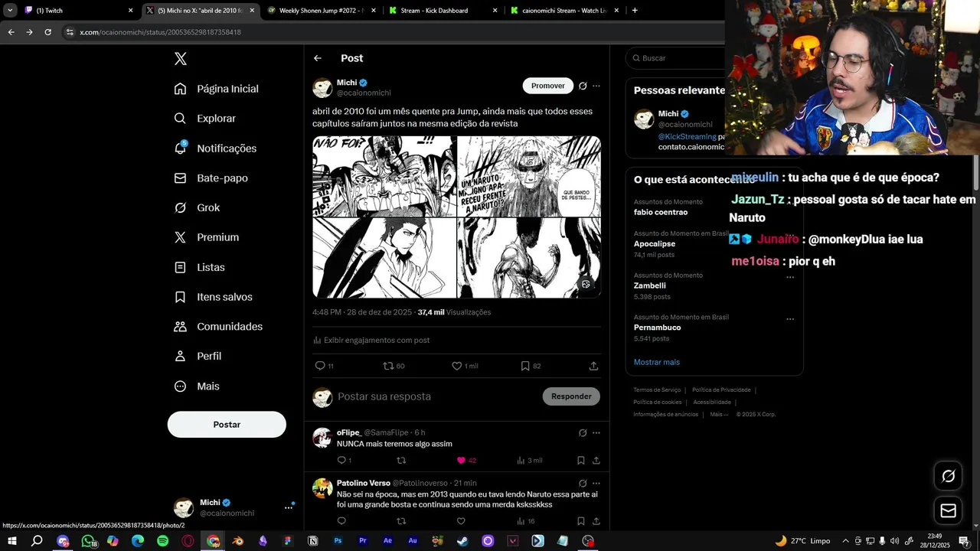Open Itens salvos in the sidebar
The width and height of the screenshot is (980, 551).
pos(214,297)
